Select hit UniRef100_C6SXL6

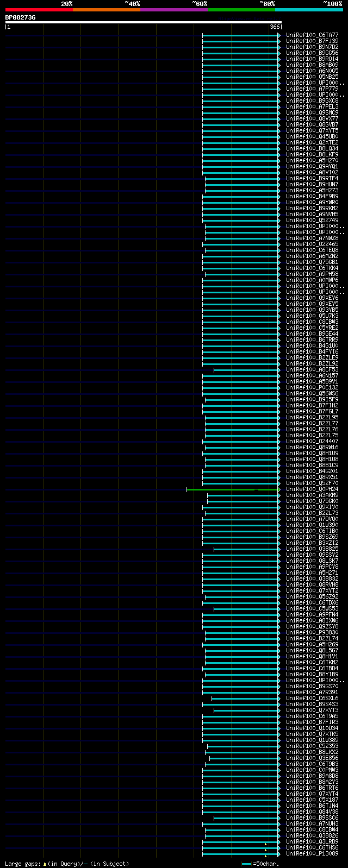[x=312, y=699]
